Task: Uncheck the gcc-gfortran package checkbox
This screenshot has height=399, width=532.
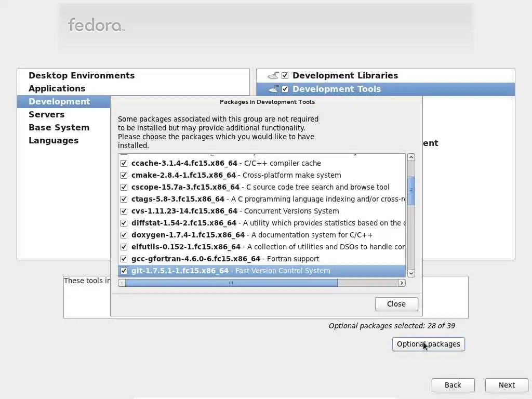Action: pos(124,259)
